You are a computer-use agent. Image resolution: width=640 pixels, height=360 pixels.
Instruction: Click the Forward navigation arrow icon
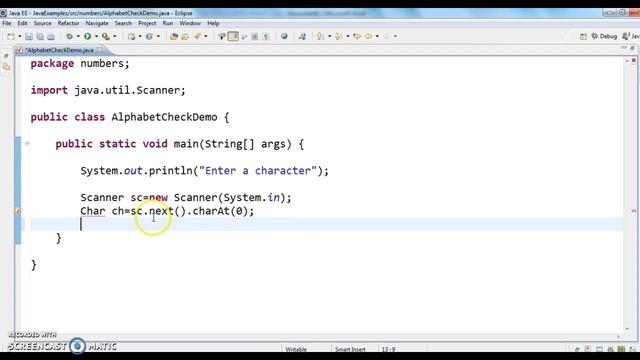click(x=387, y=37)
